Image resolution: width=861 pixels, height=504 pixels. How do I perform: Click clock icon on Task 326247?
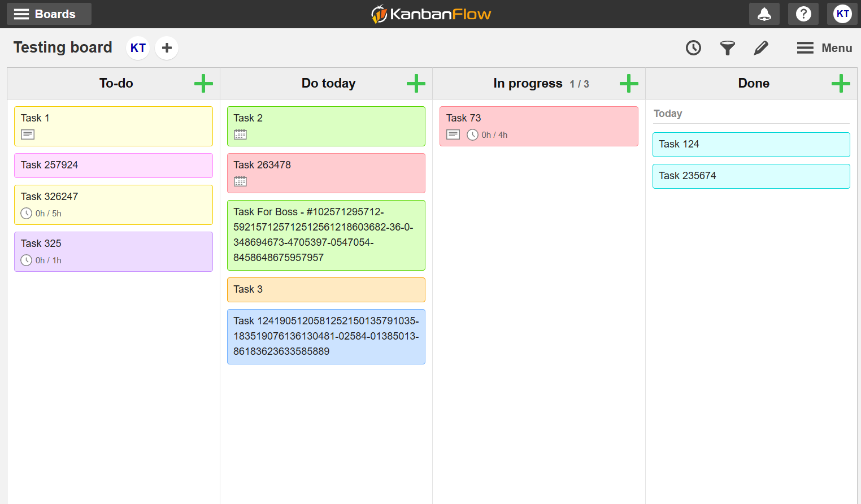[x=27, y=214]
